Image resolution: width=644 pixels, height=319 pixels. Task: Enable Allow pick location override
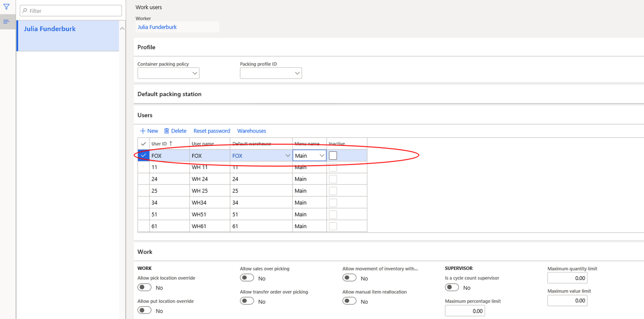click(x=144, y=287)
